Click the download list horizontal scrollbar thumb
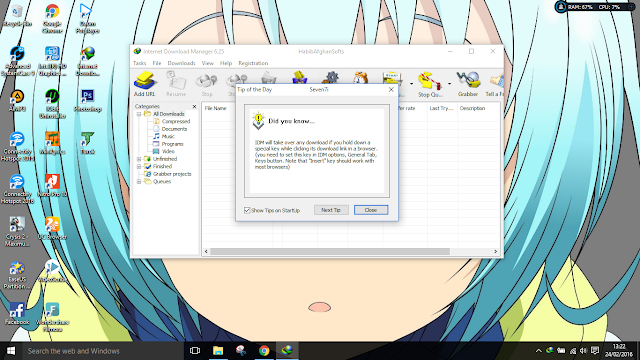Image resolution: width=640 pixels, height=360 pixels. 330,251
